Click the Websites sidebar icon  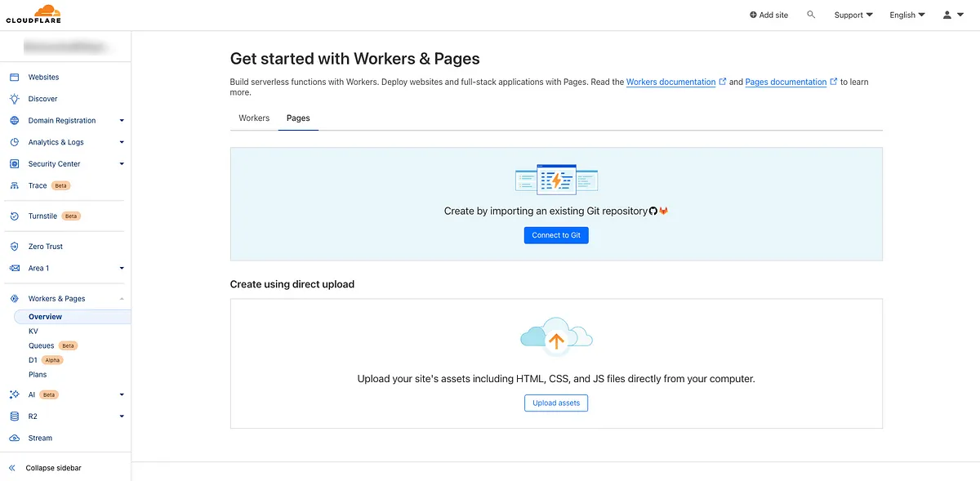click(x=14, y=77)
